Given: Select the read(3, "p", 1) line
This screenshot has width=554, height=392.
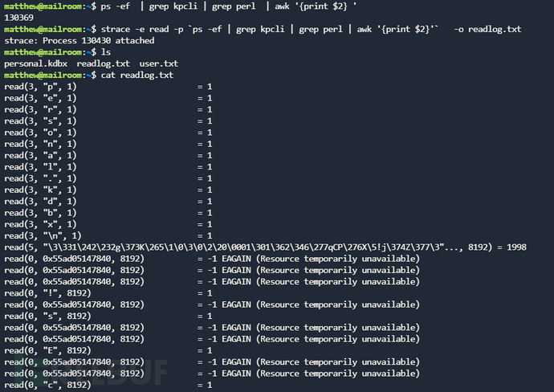Looking at the screenshot, I should click(x=40, y=87).
